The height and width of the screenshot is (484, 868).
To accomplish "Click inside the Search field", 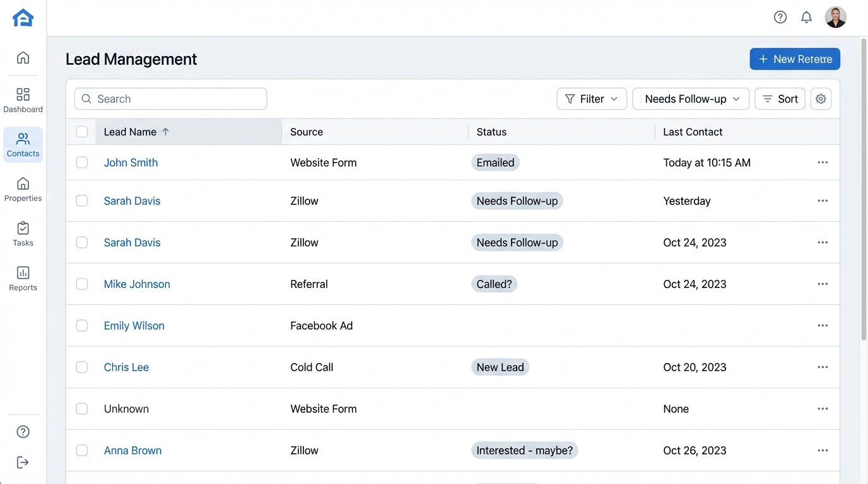I will tap(170, 98).
